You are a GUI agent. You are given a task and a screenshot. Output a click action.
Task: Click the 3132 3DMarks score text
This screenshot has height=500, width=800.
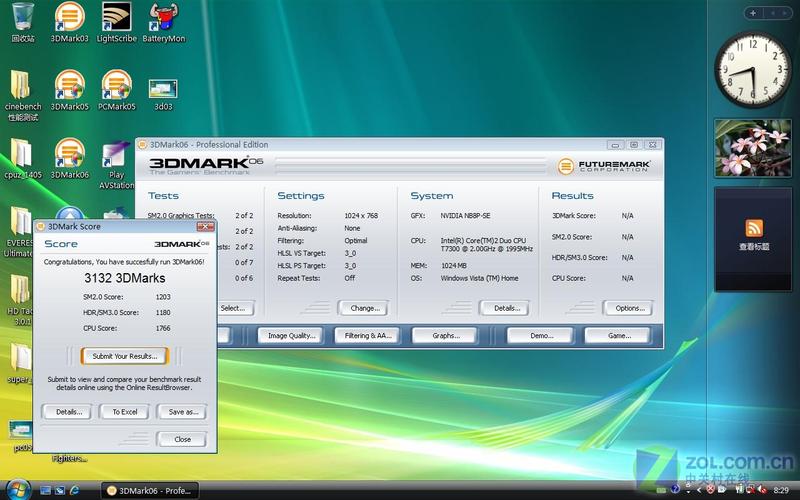tap(124, 278)
